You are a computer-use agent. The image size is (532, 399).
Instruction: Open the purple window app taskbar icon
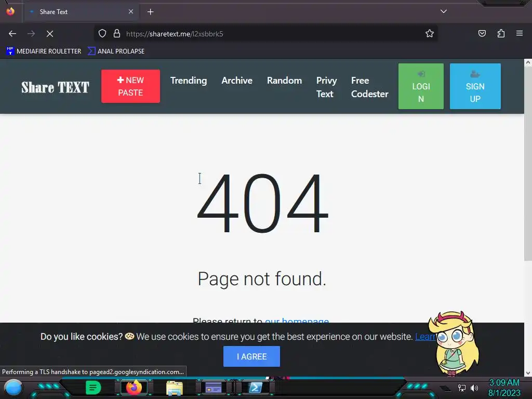pyautogui.click(x=214, y=388)
